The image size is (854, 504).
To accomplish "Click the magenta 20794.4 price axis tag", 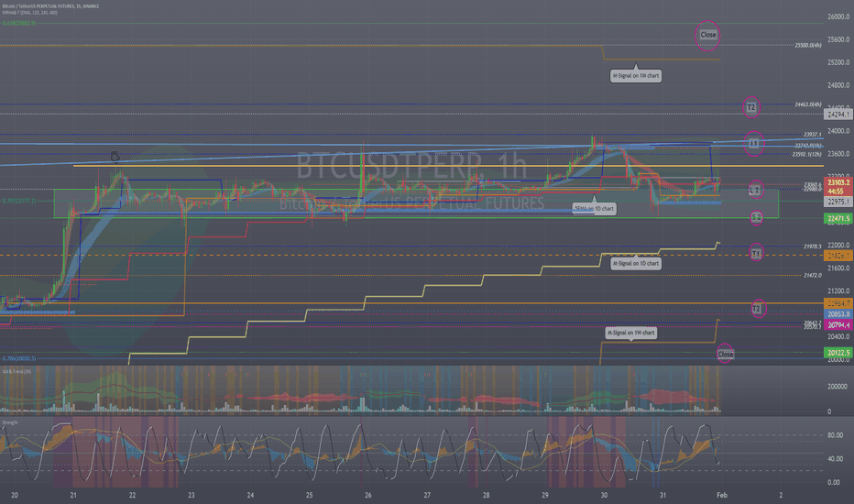I will (838, 324).
